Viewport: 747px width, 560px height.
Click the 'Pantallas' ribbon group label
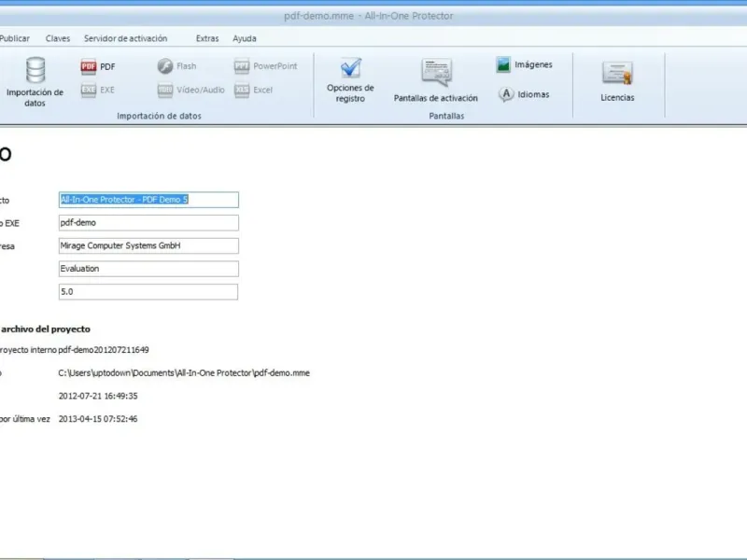tap(446, 116)
